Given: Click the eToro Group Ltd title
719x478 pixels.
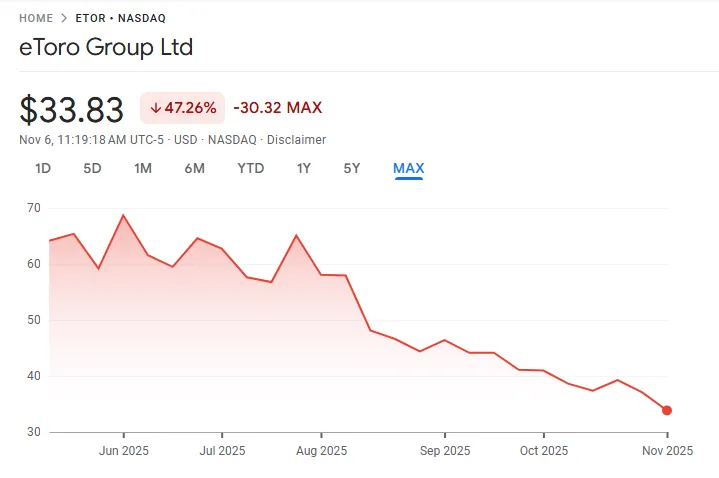Looking at the screenshot, I should (x=106, y=47).
